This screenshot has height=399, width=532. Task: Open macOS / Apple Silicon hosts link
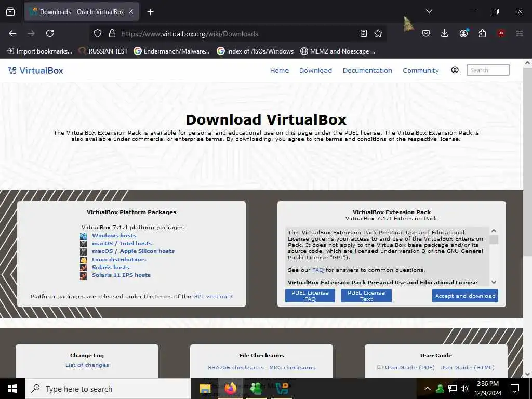[134, 251]
